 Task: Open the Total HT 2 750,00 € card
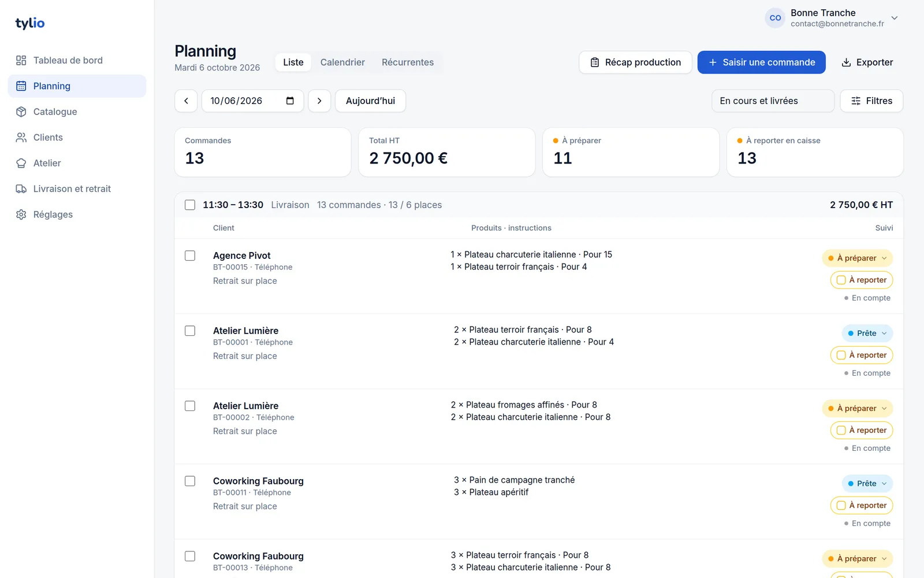[447, 152]
